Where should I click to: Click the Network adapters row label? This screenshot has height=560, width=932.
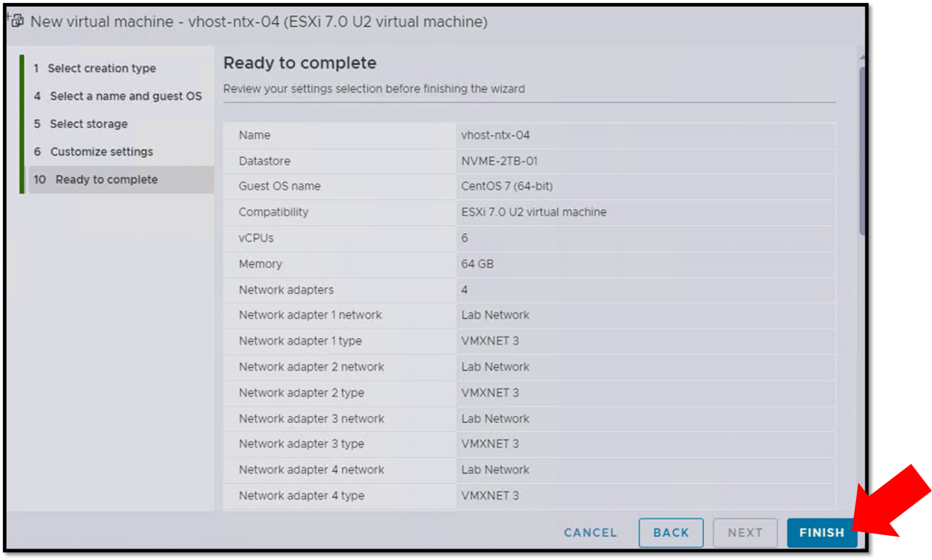click(286, 290)
